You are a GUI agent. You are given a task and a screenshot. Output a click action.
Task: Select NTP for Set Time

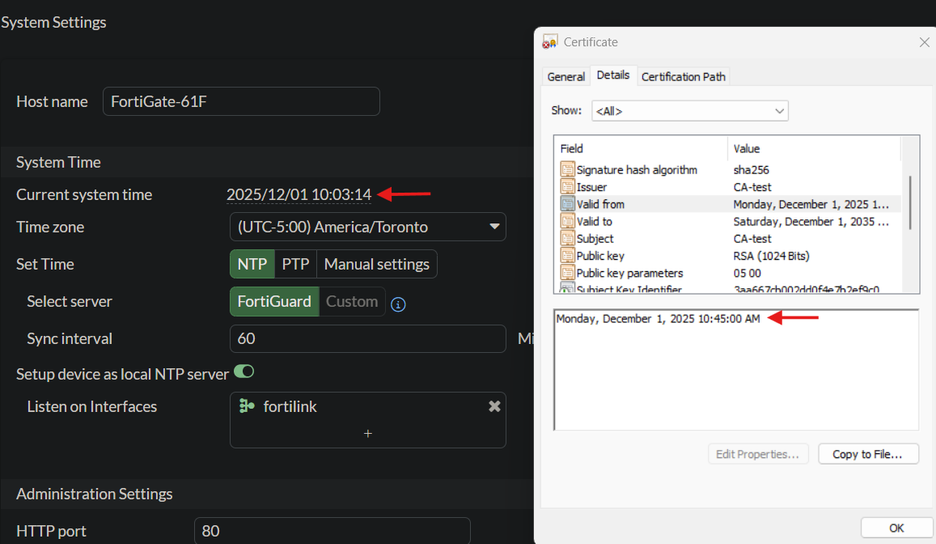pyautogui.click(x=252, y=264)
